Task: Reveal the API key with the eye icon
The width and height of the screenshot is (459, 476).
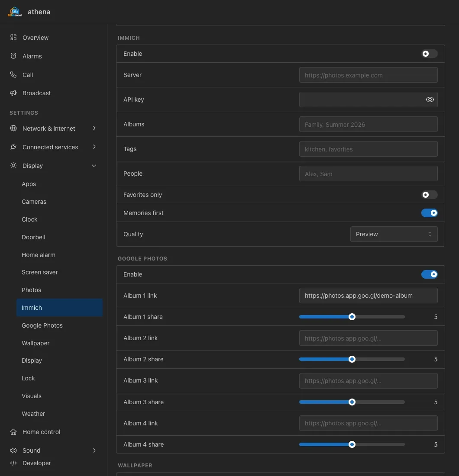Action: [x=430, y=100]
